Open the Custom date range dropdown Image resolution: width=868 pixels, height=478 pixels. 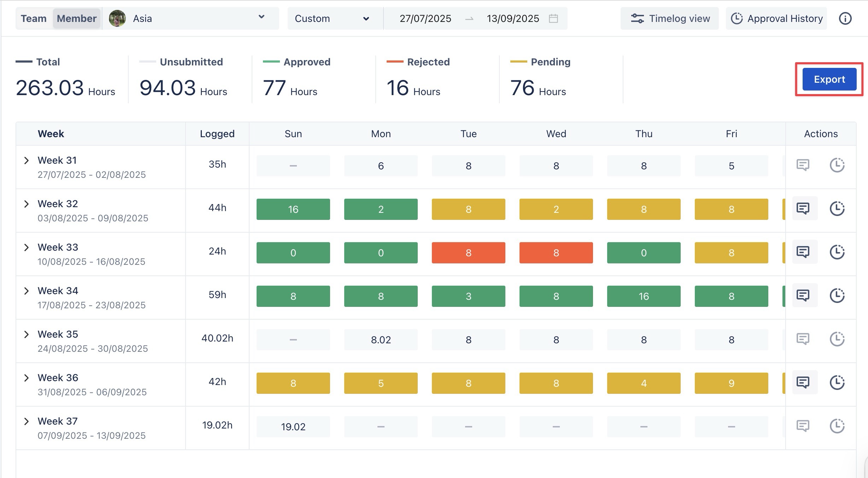[332, 18]
